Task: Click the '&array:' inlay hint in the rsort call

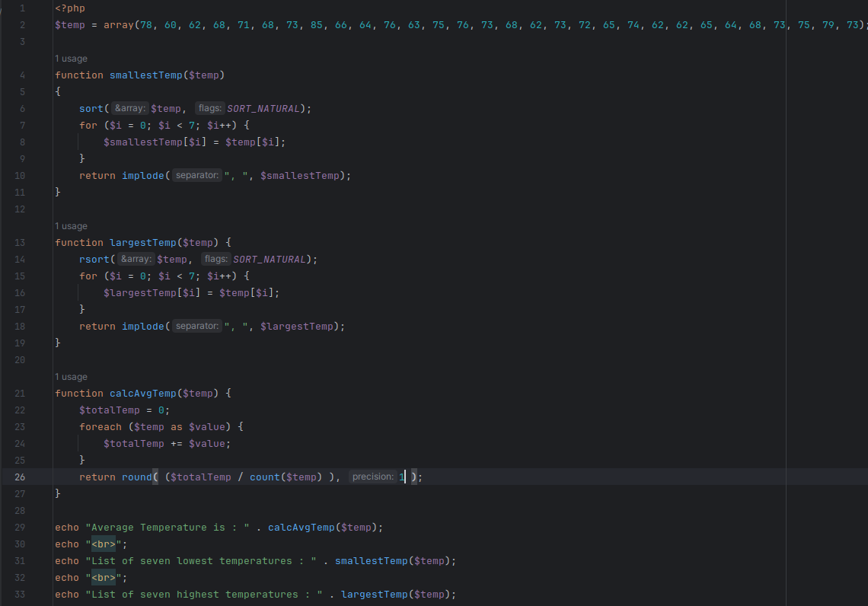Action: (136, 260)
